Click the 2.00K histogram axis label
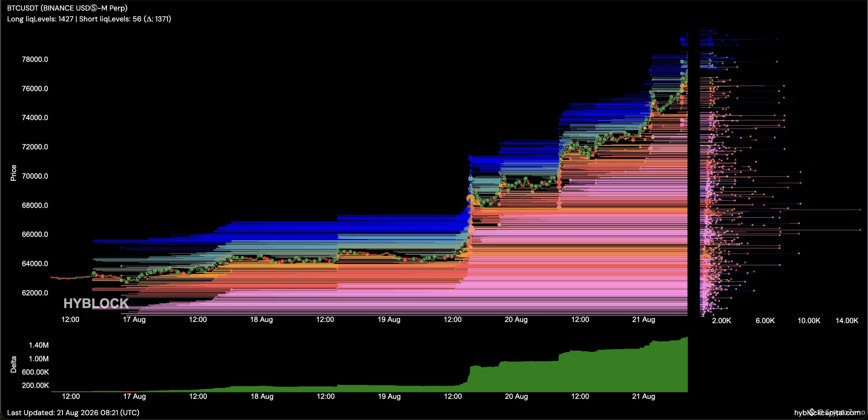The image size is (868, 420). tap(722, 320)
